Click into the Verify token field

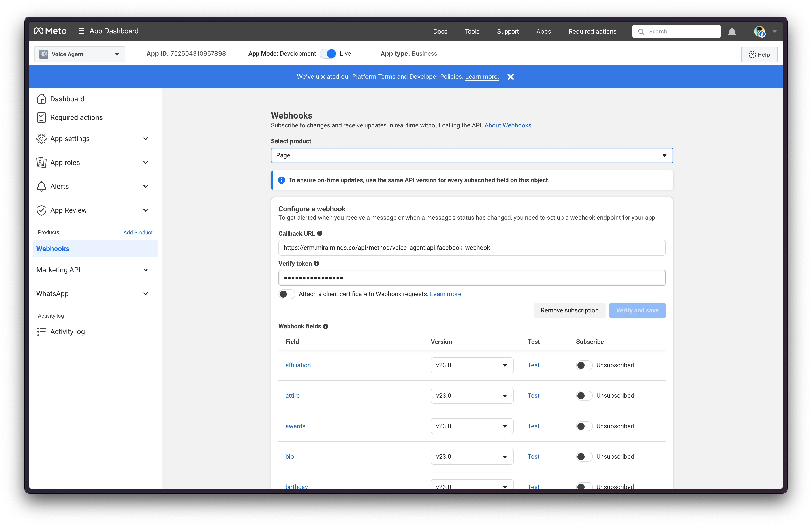point(472,278)
